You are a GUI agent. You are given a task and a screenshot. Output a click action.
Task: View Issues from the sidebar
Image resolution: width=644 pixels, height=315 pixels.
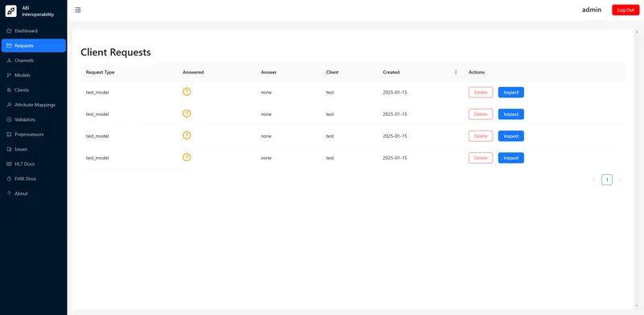(33, 149)
